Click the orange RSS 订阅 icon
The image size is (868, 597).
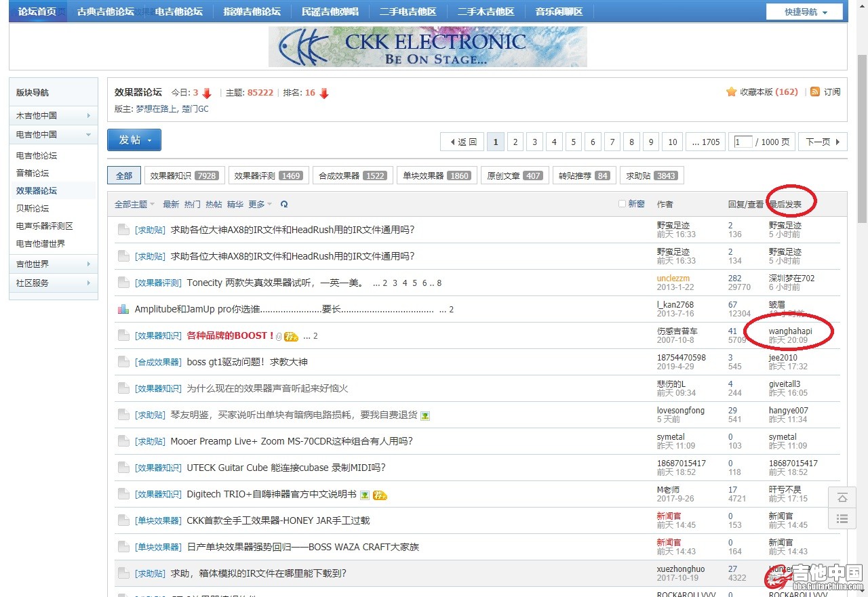tap(815, 91)
